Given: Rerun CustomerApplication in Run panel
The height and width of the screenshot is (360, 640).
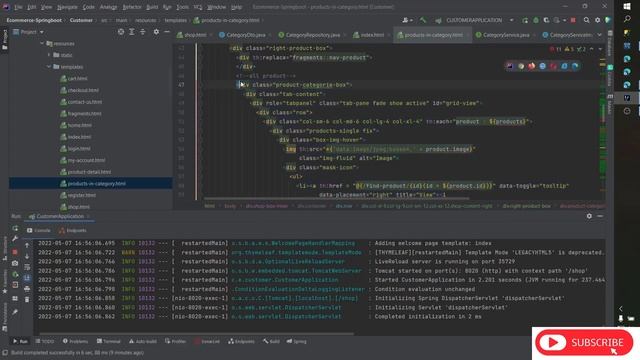Looking at the screenshot, I should (x=15, y=228).
